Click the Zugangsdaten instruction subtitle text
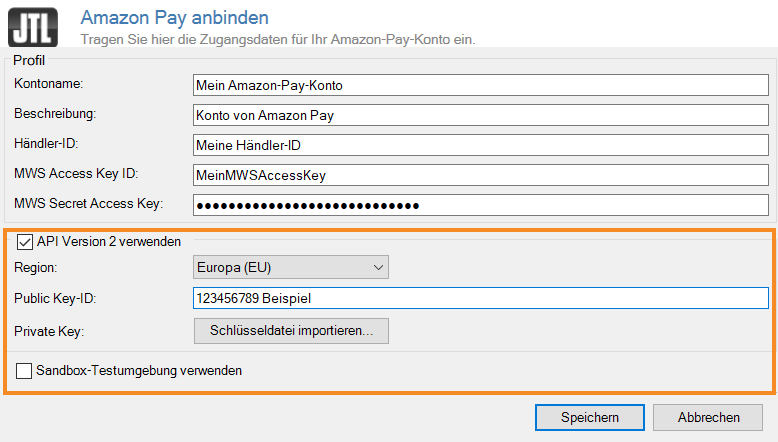Viewport: 778px width, 442px height. 276,39
